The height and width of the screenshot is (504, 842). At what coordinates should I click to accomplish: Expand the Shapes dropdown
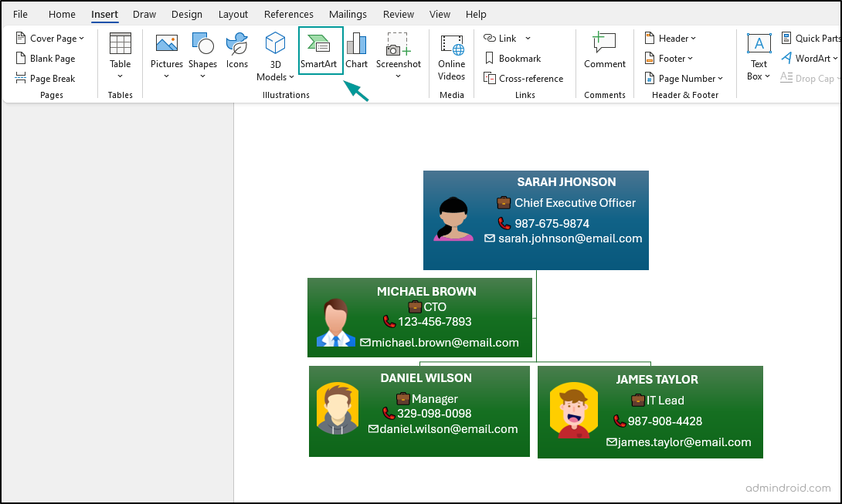pos(202,56)
